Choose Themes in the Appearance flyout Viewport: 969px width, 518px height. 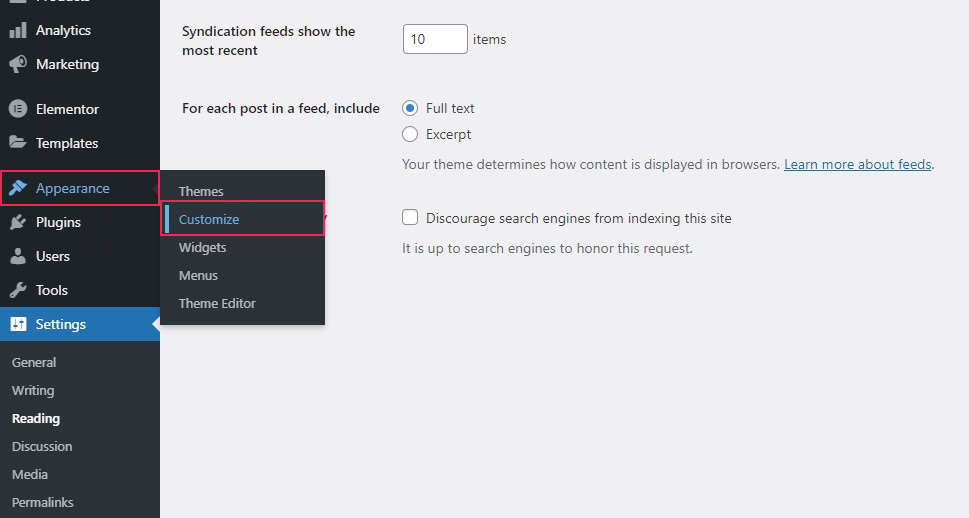201,191
